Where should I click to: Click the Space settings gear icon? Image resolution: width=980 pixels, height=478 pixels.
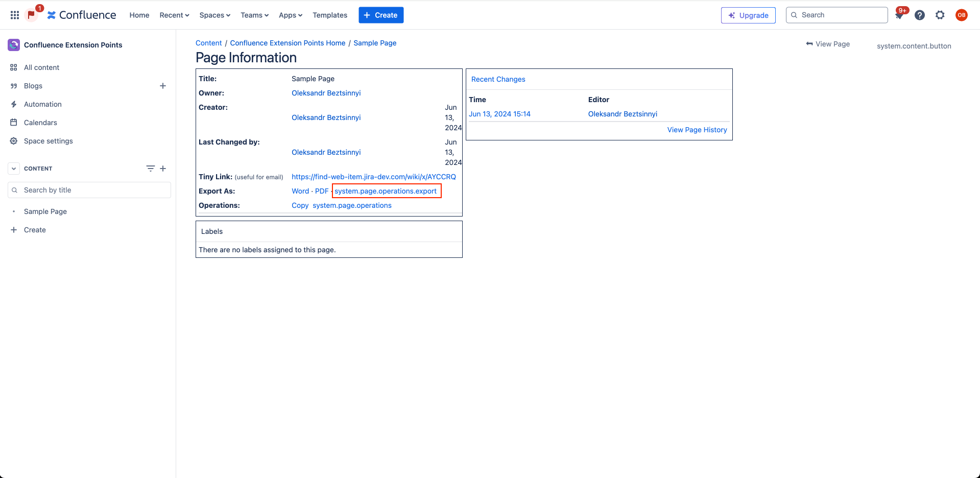point(14,141)
